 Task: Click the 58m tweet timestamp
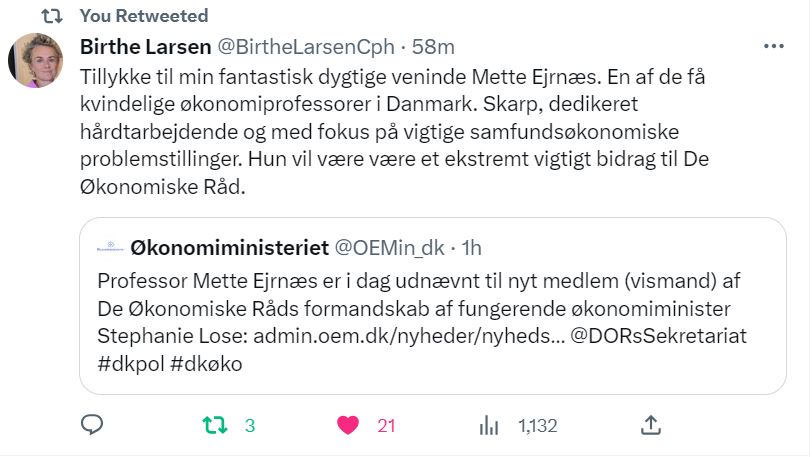(x=437, y=46)
